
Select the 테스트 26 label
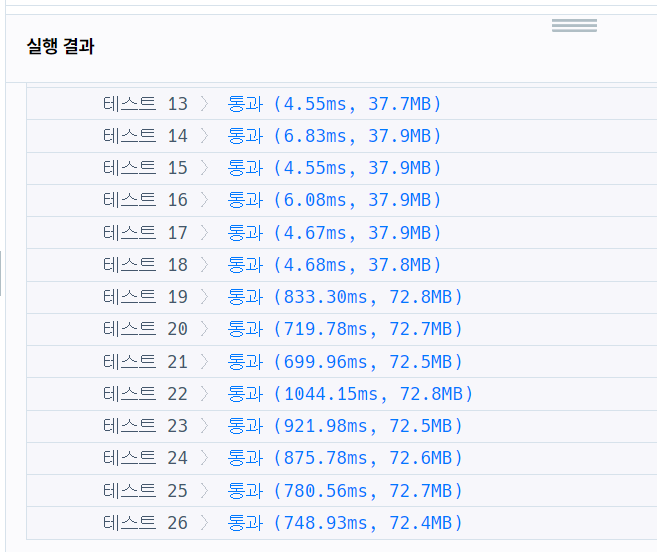coord(145,523)
